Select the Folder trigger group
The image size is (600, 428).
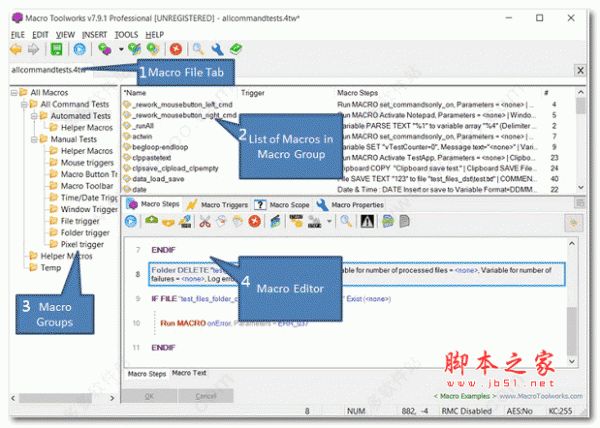pos(85,233)
